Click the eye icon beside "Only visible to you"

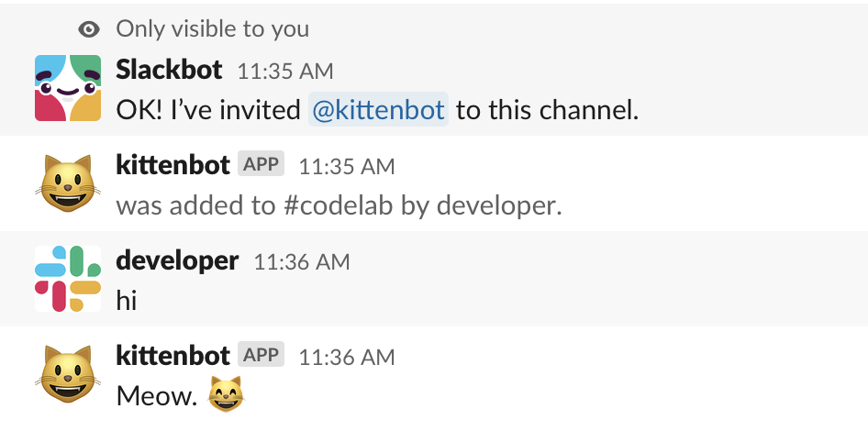click(x=89, y=29)
